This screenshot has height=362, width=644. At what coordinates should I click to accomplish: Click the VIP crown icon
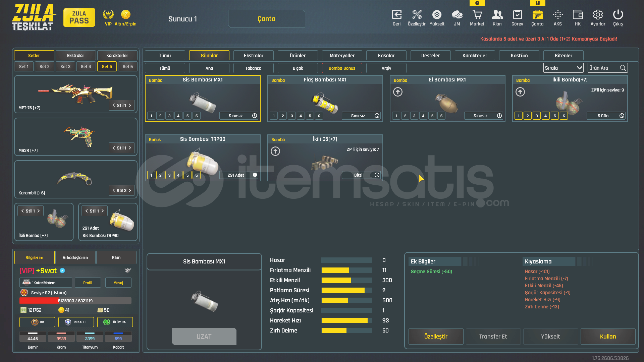tap(108, 14)
